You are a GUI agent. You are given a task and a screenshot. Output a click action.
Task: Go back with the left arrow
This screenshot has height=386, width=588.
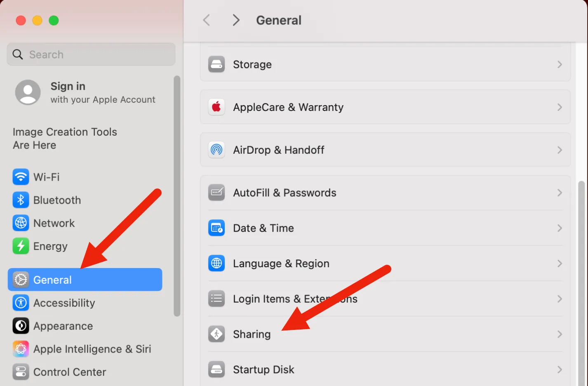click(x=207, y=20)
